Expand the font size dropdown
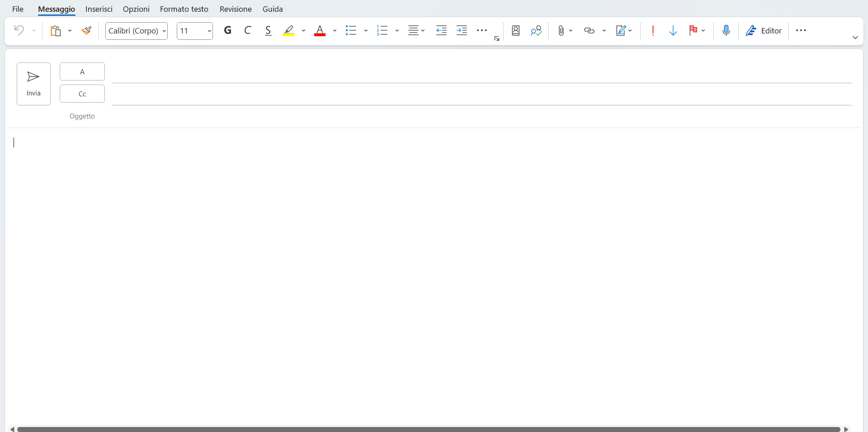 [209, 31]
